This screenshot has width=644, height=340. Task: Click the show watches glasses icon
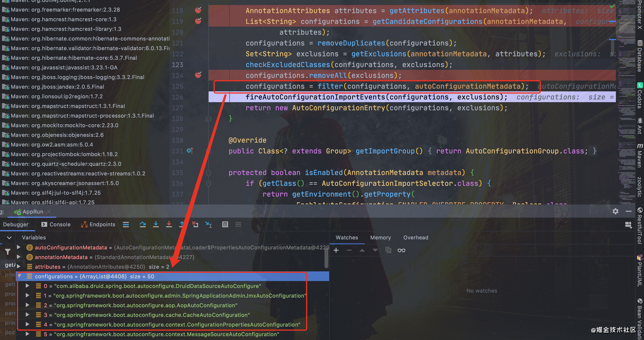click(x=401, y=250)
